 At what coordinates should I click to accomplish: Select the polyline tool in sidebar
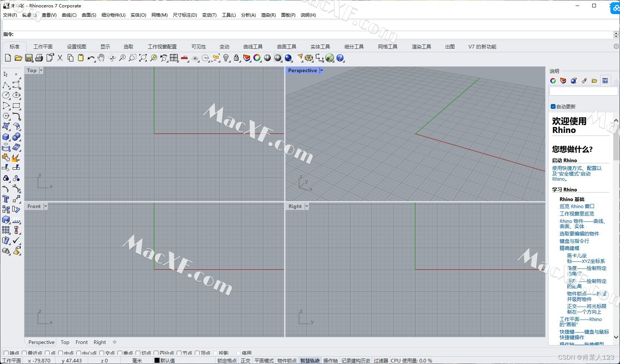(x=6, y=85)
